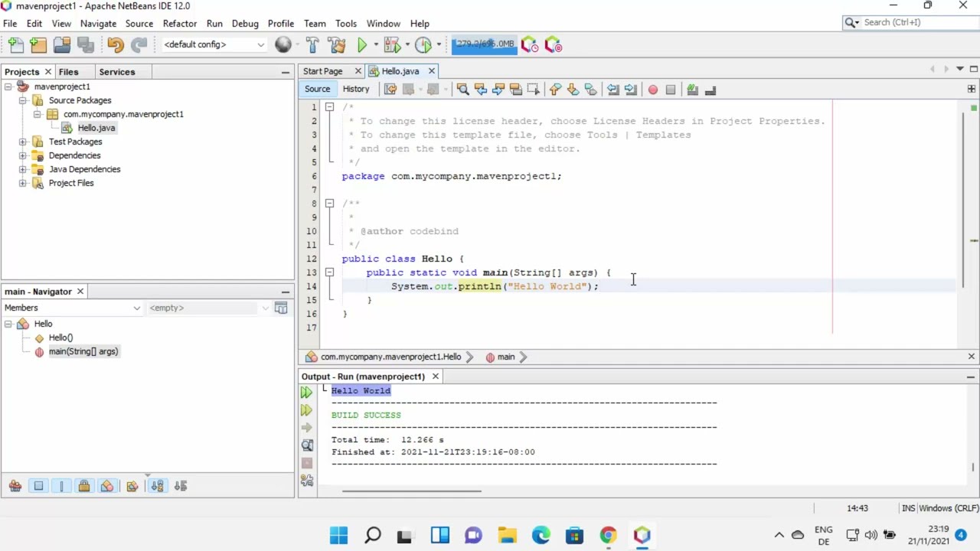Open the Navigate menu
980x551 pixels.
[98, 24]
